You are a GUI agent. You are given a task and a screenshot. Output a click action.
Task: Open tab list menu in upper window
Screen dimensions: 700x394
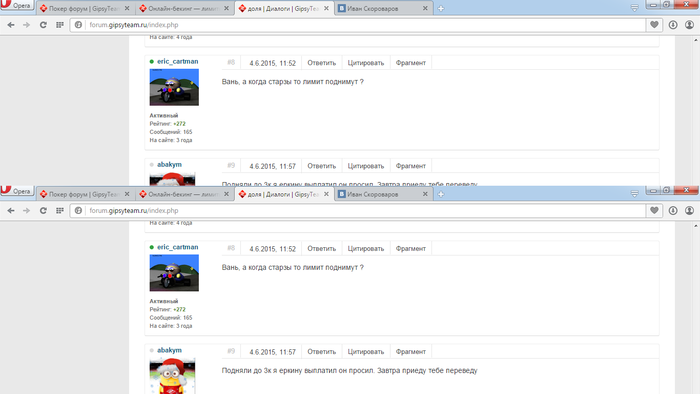tap(634, 8)
